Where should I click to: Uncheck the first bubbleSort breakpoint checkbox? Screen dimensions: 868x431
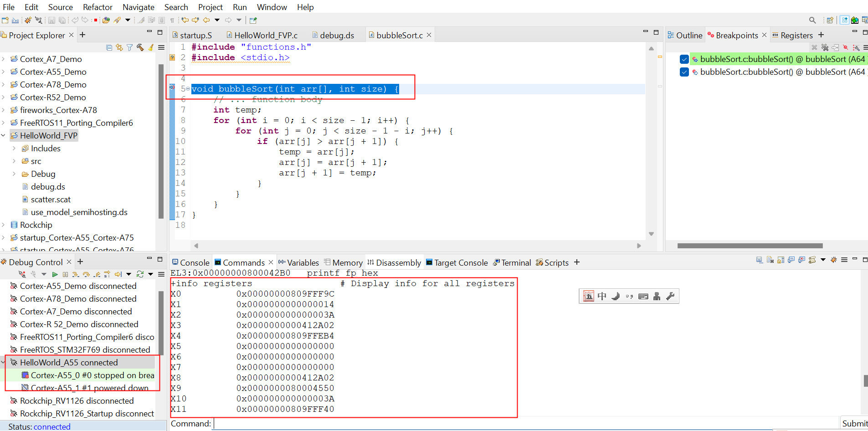[684, 59]
